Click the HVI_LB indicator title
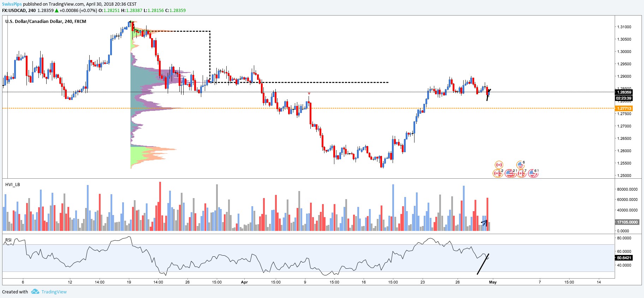This screenshot has width=644, height=298. click(x=12, y=185)
